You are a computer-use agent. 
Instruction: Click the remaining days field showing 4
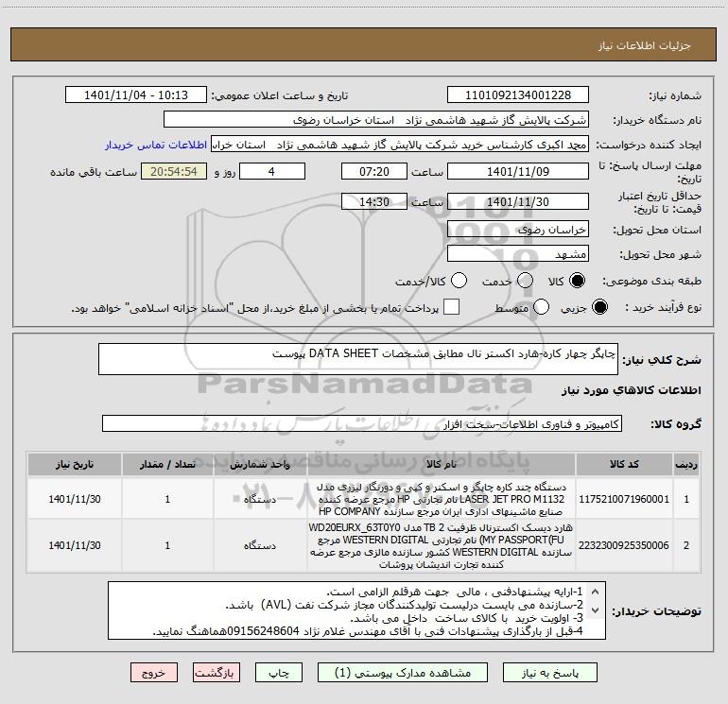pos(272,171)
